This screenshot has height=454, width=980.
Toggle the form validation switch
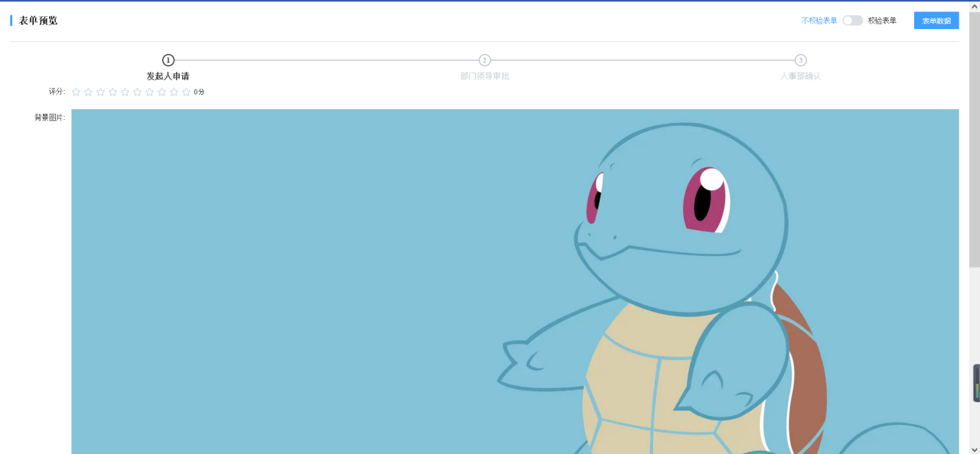tap(852, 21)
